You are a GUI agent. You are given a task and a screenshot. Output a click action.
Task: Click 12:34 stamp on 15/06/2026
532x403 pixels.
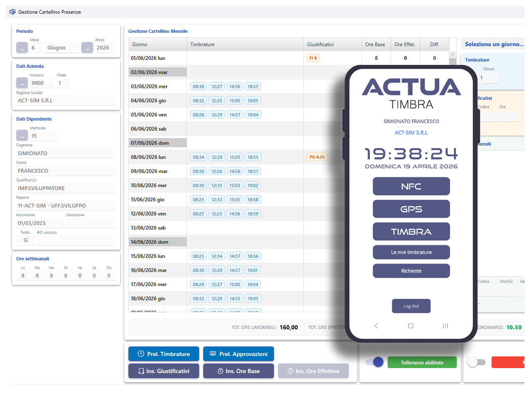tap(217, 256)
